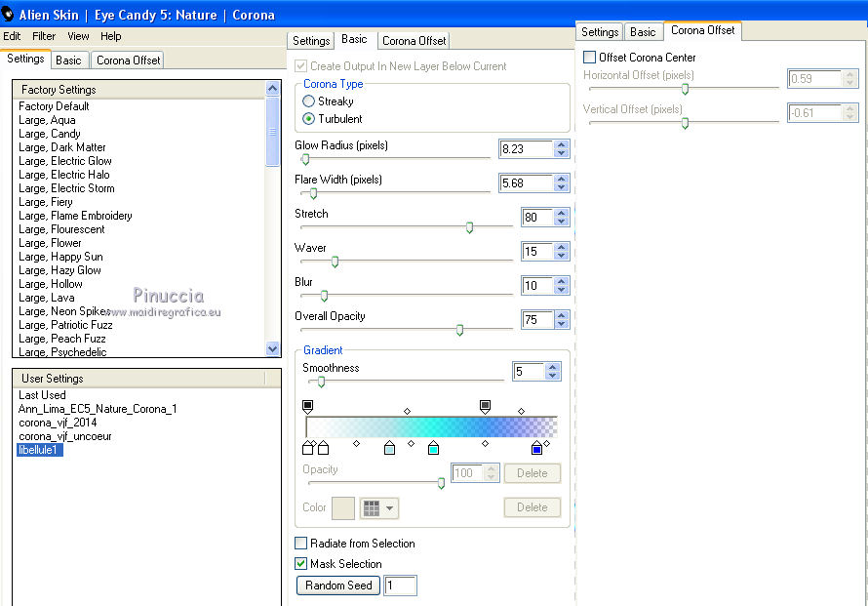Select 'Large, Electric Storm' preset

click(66, 187)
